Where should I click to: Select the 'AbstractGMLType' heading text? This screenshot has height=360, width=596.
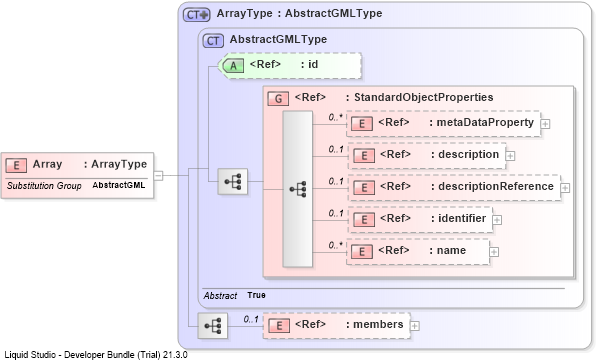click(278, 39)
